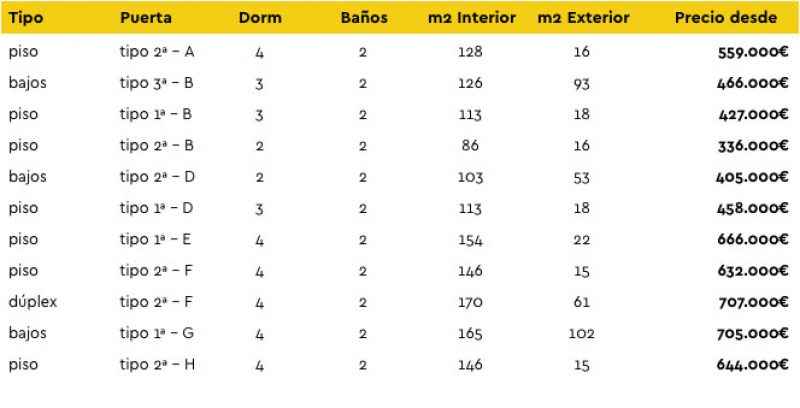Screen dimensions: 800x408
Task: Select the 427.000€ price cell
Action: [x=753, y=114]
